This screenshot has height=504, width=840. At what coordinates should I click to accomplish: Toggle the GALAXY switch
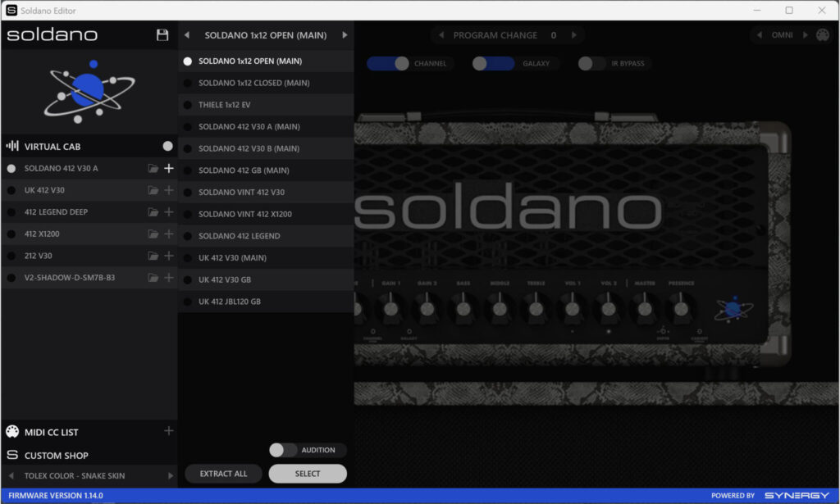(x=493, y=63)
